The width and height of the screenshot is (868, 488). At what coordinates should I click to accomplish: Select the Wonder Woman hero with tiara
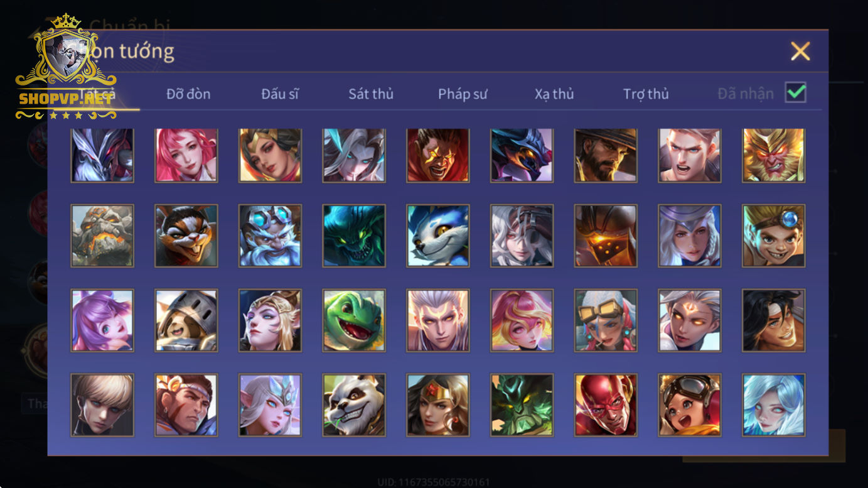tap(438, 405)
